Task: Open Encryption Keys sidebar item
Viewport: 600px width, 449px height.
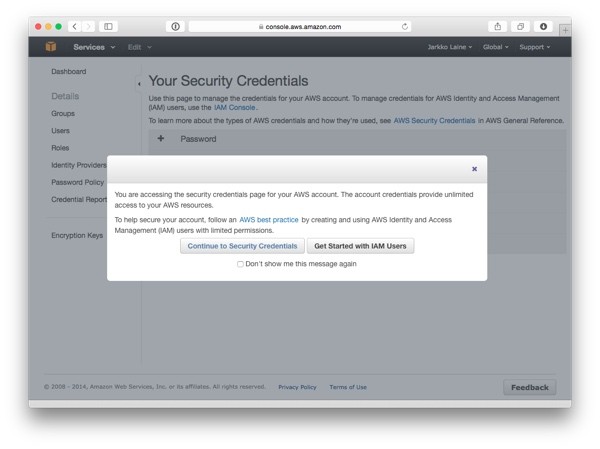Action: click(x=77, y=235)
